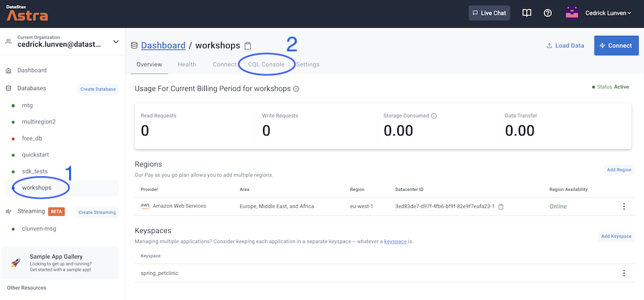644x300 pixels.
Task: Switch to the Connect tab
Action: [x=224, y=64]
